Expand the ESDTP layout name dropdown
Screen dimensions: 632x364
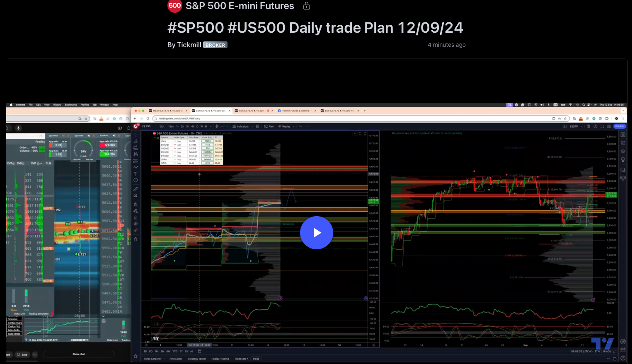(x=582, y=126)
